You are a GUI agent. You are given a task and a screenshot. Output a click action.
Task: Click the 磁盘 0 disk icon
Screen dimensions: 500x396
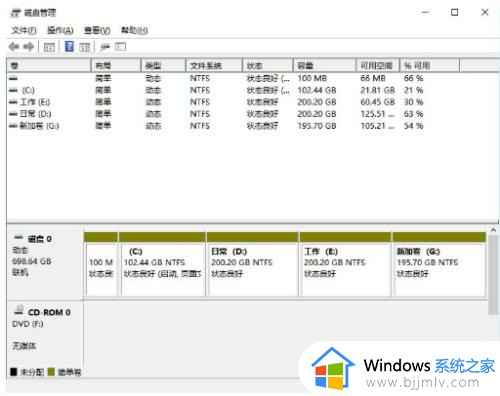pyautogui.click(x=19, y=238)
